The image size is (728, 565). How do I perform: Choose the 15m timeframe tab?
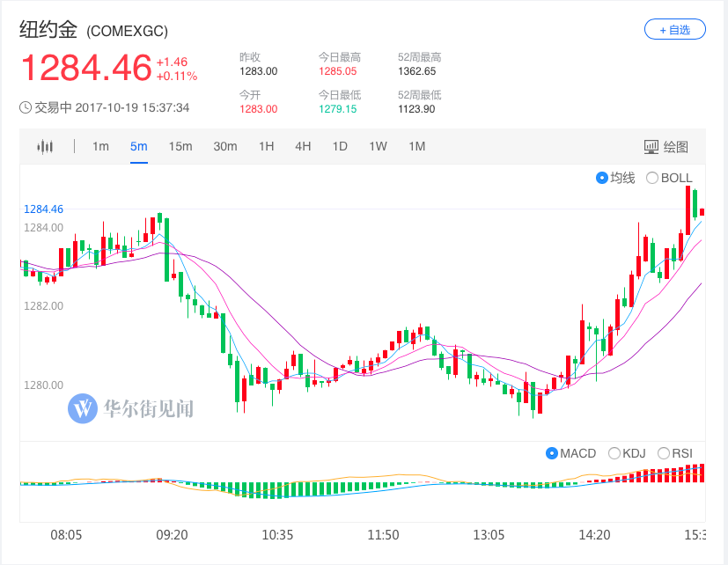point(180,147)
